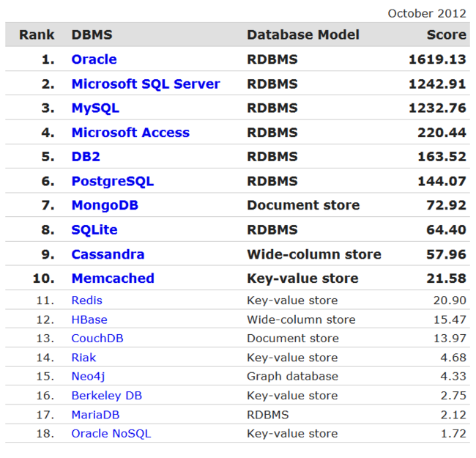Open the Oracle DBMS link

(94, 59)
